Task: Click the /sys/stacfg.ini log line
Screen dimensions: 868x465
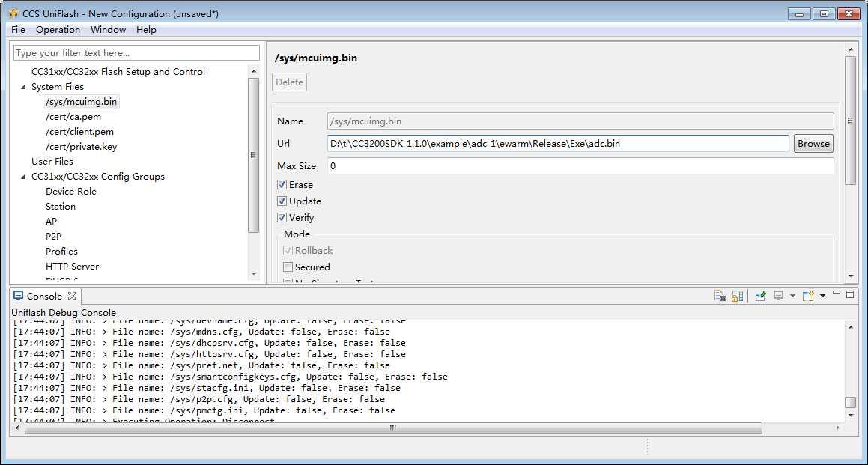Action: [207, 388]
